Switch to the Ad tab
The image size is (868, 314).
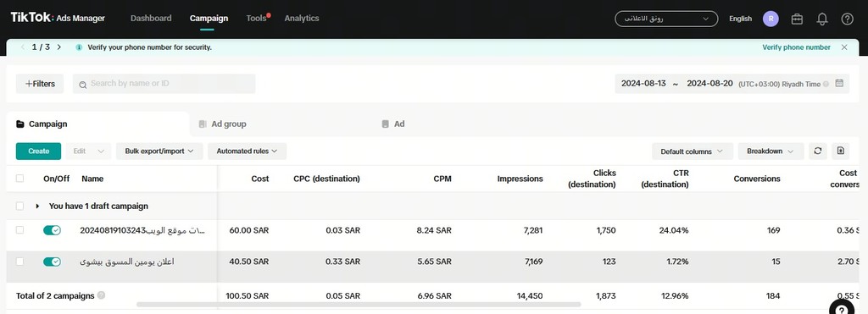click(398, 124)
